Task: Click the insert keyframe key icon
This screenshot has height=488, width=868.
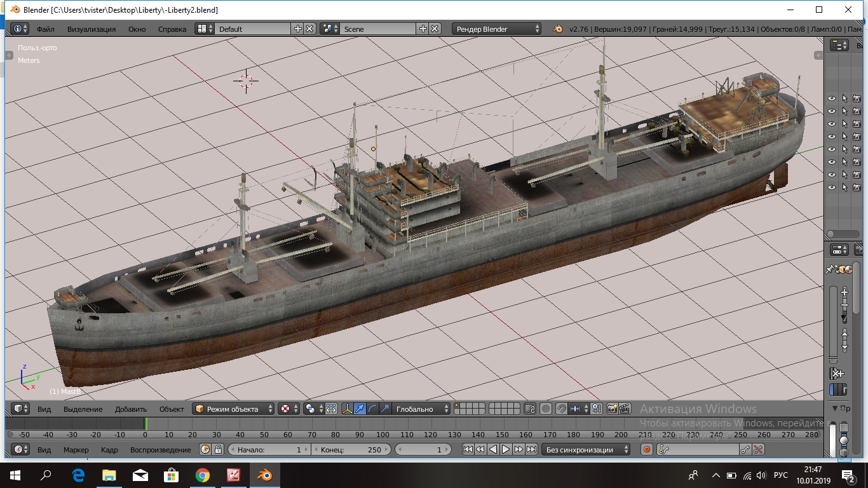Action: [x=745, y=450]
